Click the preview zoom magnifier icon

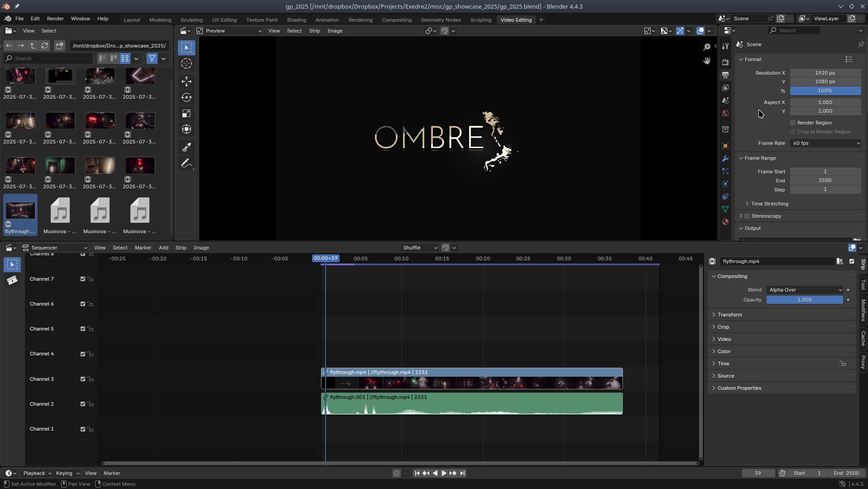pyautogui.click(x=707, y=47)
